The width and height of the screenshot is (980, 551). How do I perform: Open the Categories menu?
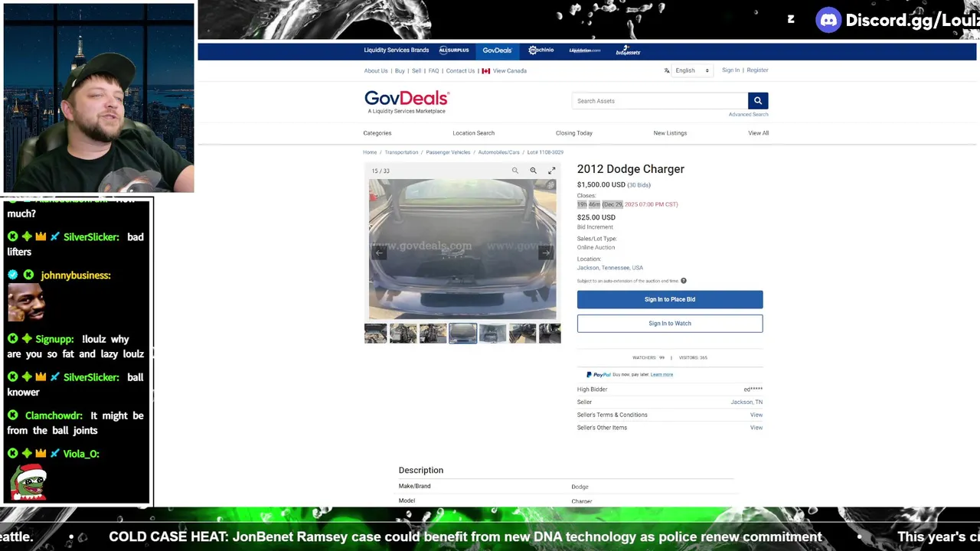[377, 133]
